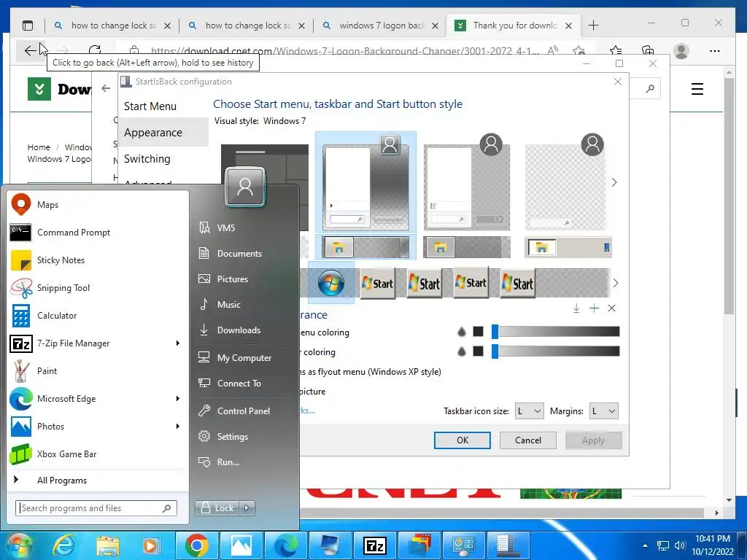Screen dimensions: 747x560
Task: Click download arrow icon above coloring options
Action: point(576,308)
